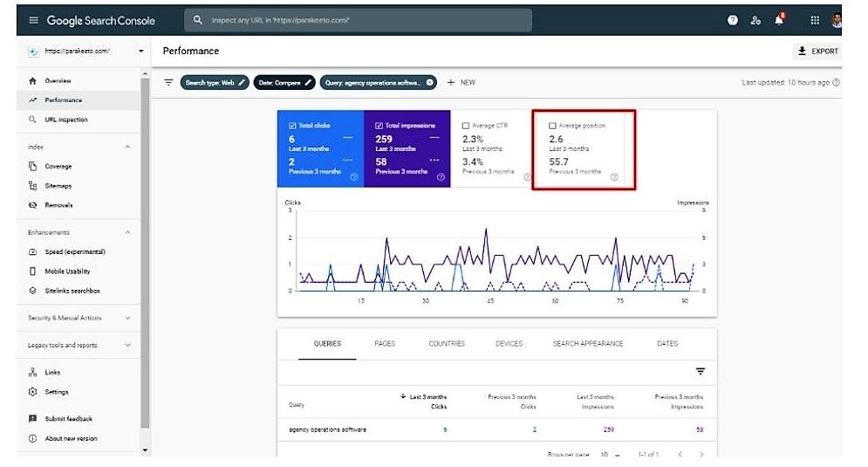
Task: Click the Google Search Console logo
Action: [x=100, y=20]
